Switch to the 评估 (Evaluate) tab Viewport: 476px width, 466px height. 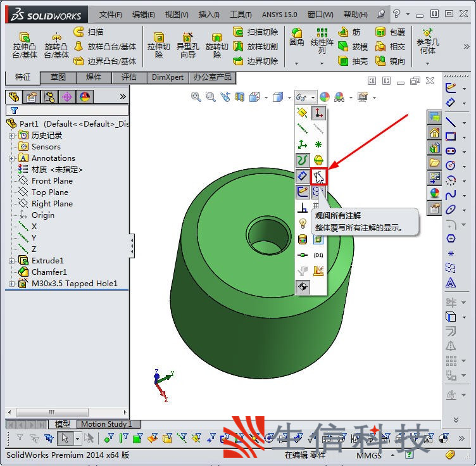(x=129, y=77)
